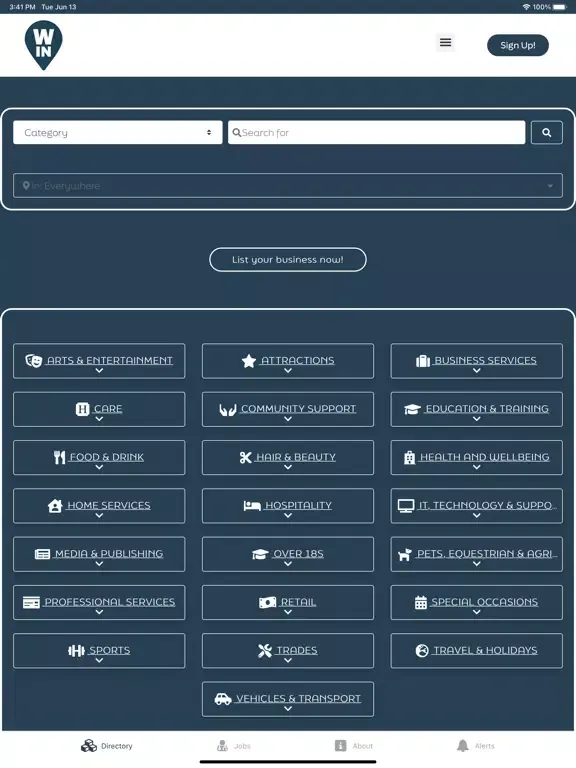Image resolution: width=576 pixels, height=768 pixels.
Task: Tap the WIN map-pin logo
Action: tap(44, 45)
